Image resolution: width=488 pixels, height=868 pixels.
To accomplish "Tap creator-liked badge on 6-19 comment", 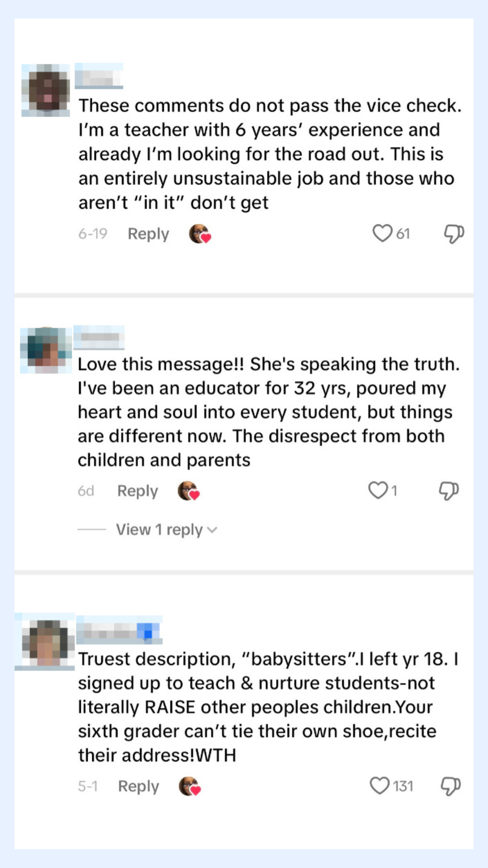I will (200, 234).
